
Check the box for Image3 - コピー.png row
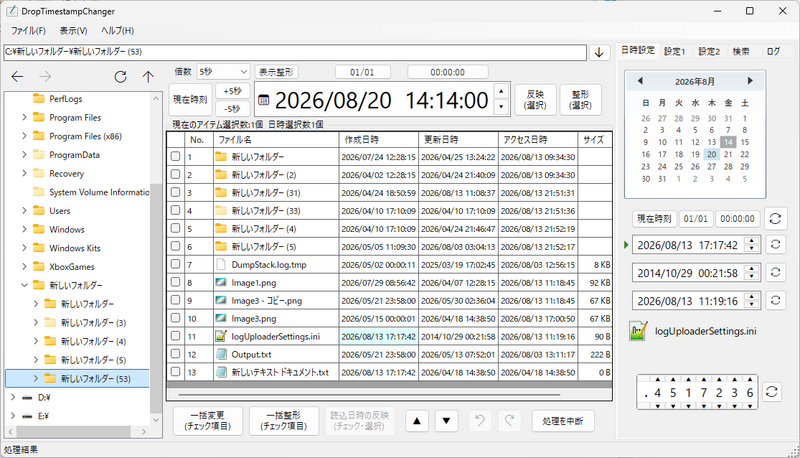tap(176, 300)
